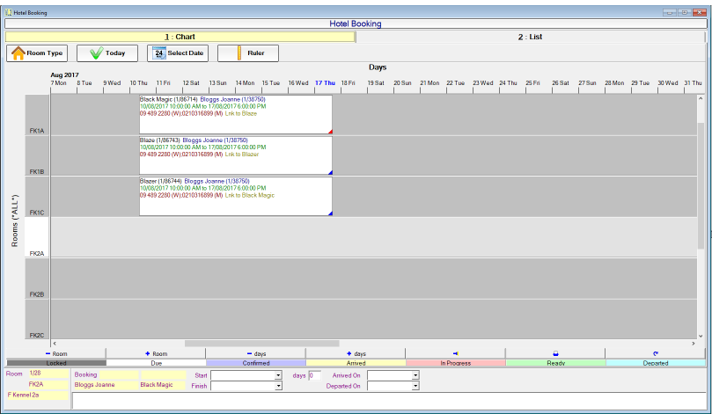Click the 24 Thu date header
The height and width of the screenshot is (416, 714).
coord(508,83)
